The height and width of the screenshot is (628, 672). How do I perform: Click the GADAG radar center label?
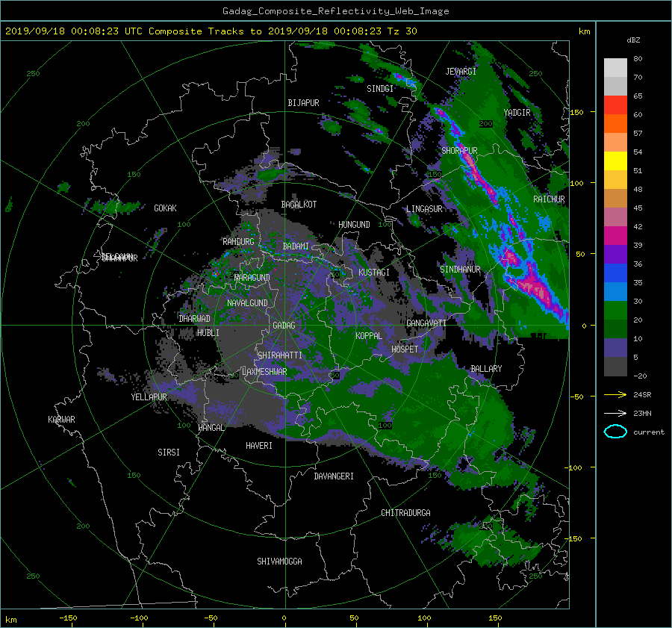pos(284,326)
